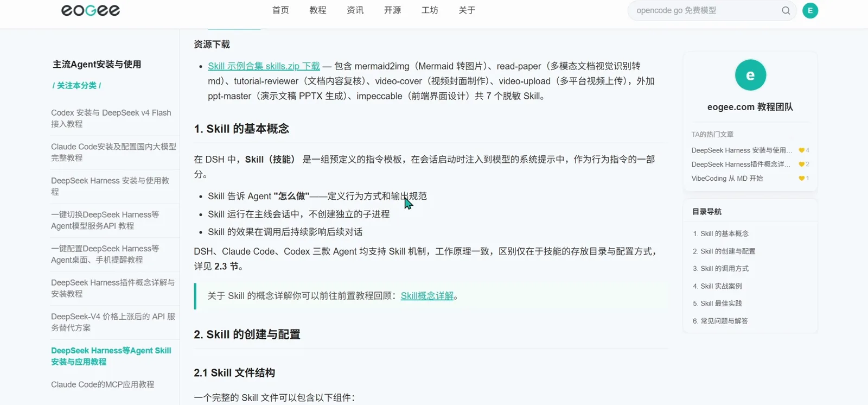Open 一键切换DeepSeek Harness等Agent模型服务API 教程
868x405 pixels.
[105, 220]
